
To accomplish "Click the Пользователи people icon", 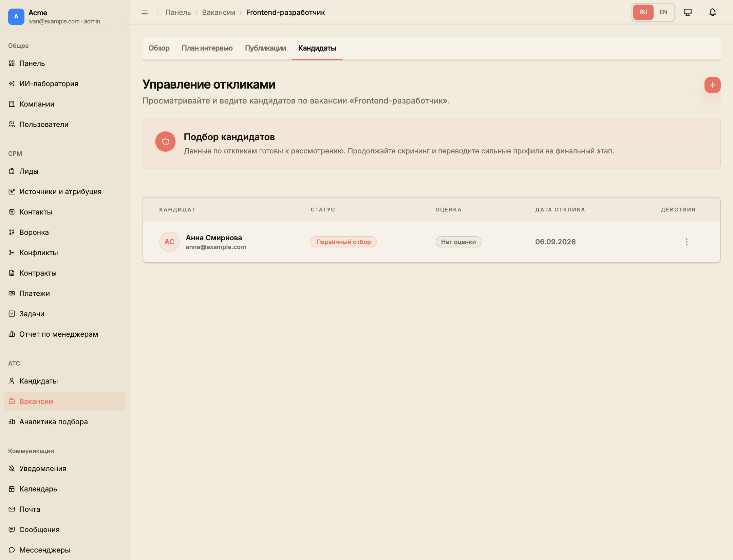I will [x=12, y=124].
